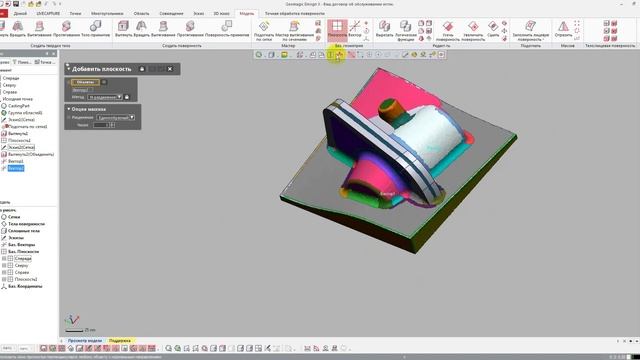This screenshot has width=640, height=360.
Task: Select Протягивание in the Создать поверхность group
Action: point(190,29)
